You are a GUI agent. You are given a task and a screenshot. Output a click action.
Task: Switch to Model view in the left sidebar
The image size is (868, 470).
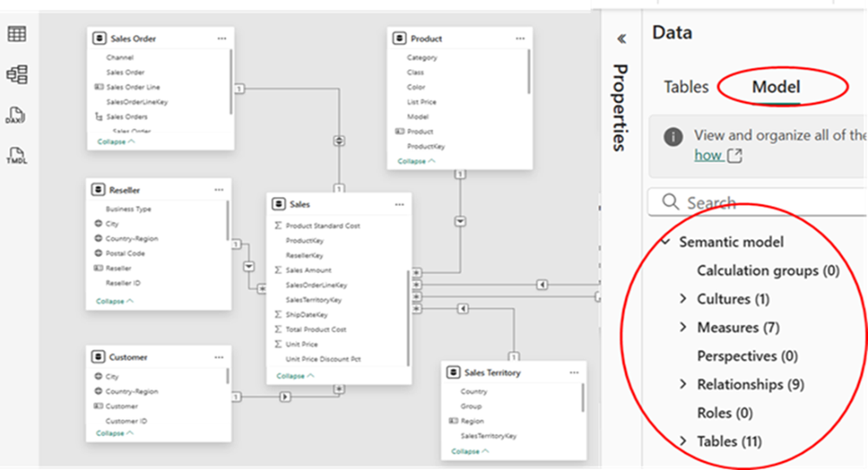17,75
